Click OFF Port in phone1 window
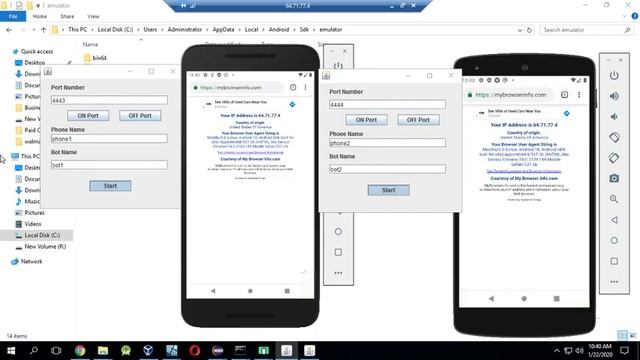Screen dimensions: 640x360 point(140,116)
